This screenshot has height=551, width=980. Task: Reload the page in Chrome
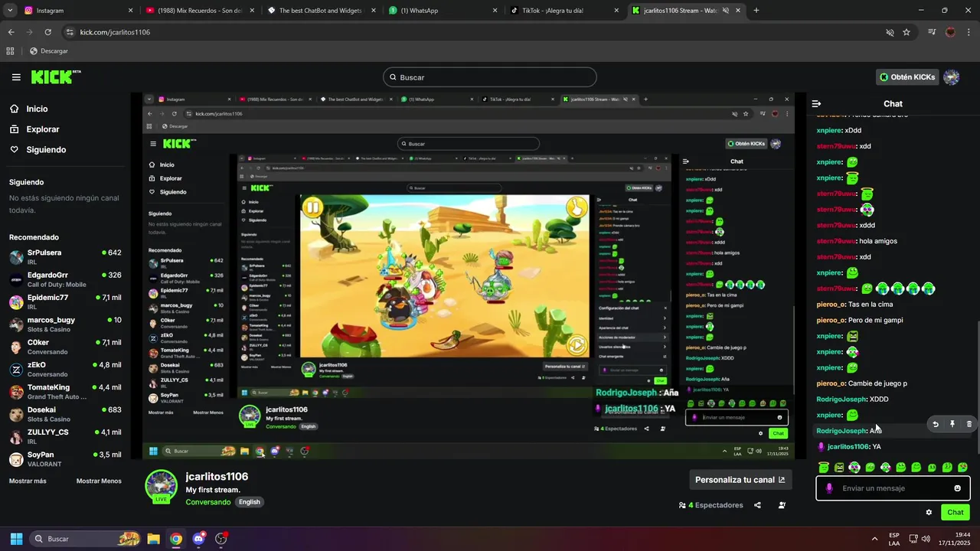tap(47, 32)
